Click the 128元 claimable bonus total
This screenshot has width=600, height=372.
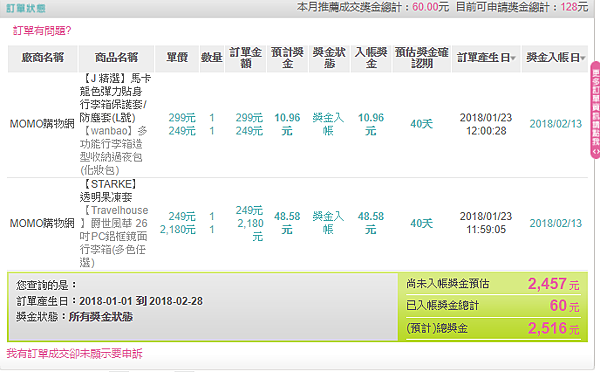(x=574, y=7)
